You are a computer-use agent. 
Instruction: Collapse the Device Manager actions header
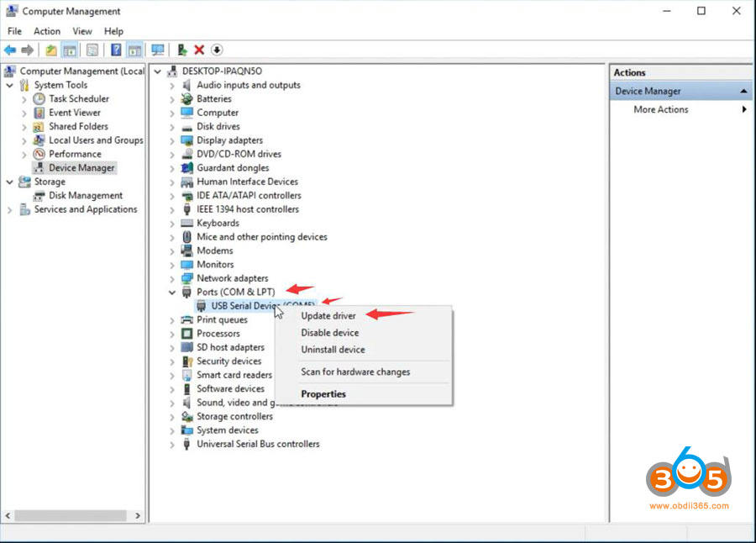(x=743, y=91)
